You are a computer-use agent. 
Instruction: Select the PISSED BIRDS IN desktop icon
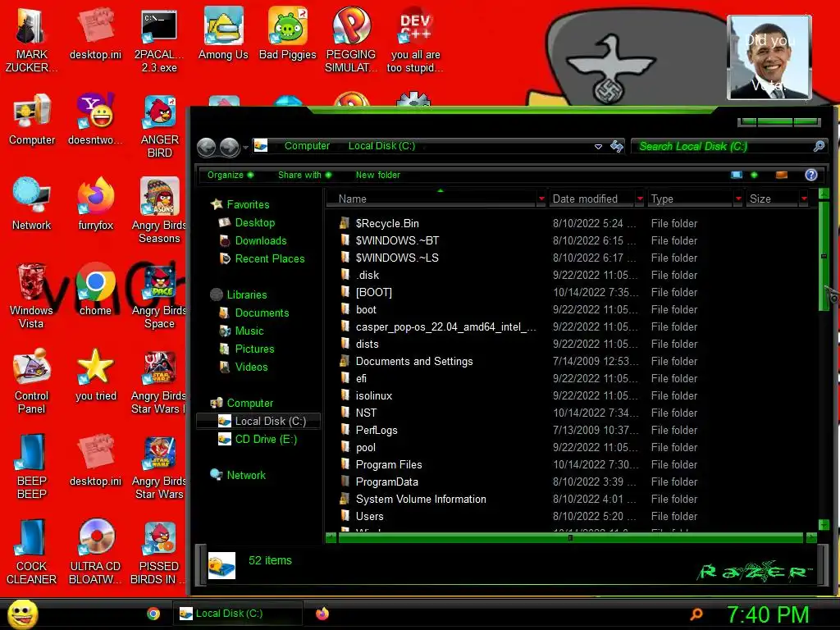click(158, 551)
